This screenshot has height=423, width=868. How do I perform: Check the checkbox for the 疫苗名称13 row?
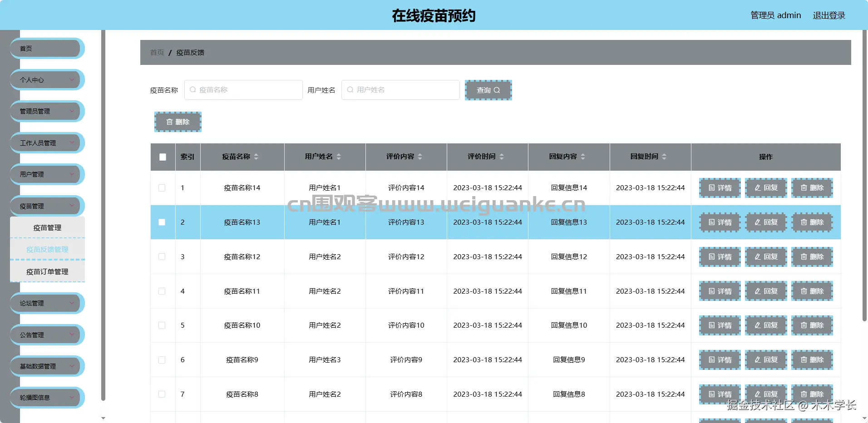[x=162, y=222]
